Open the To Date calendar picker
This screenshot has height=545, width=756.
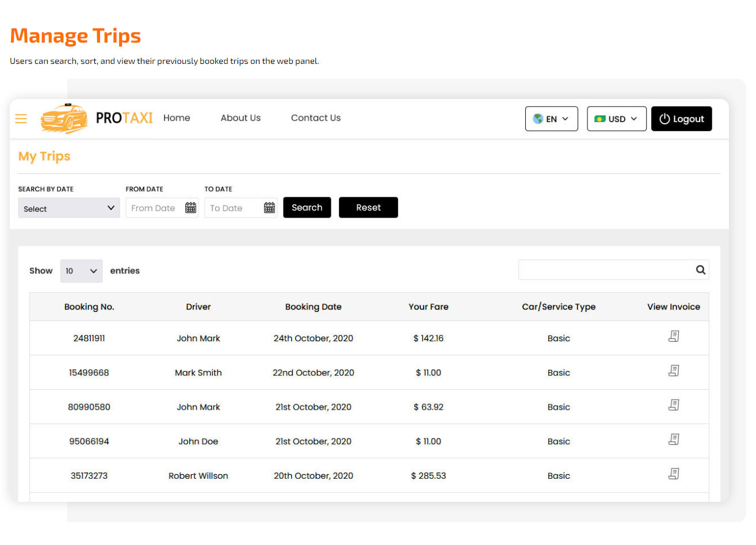[x=269, y=208]
